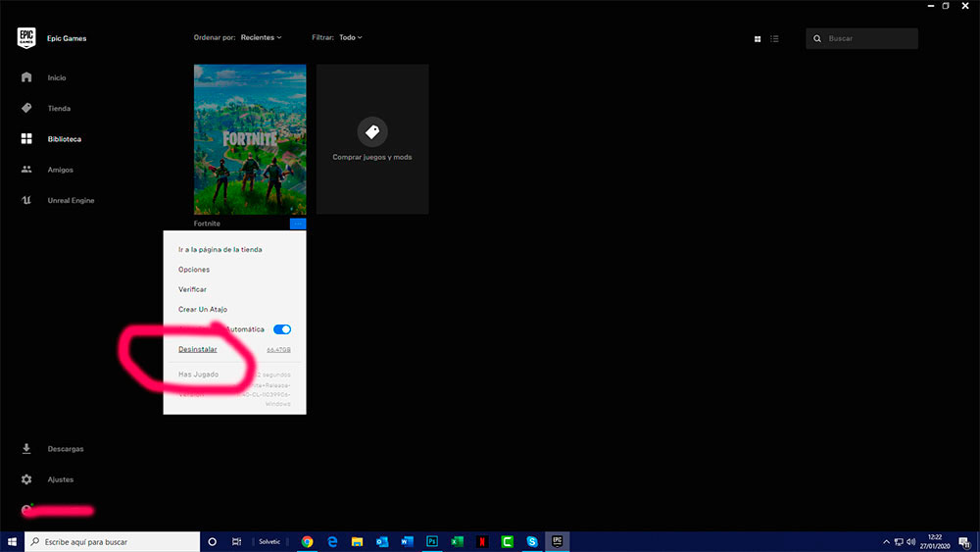This screenshot has width=980, height=552.
Task: Click the search magnifier icon
Action: (x=817, y=39)
